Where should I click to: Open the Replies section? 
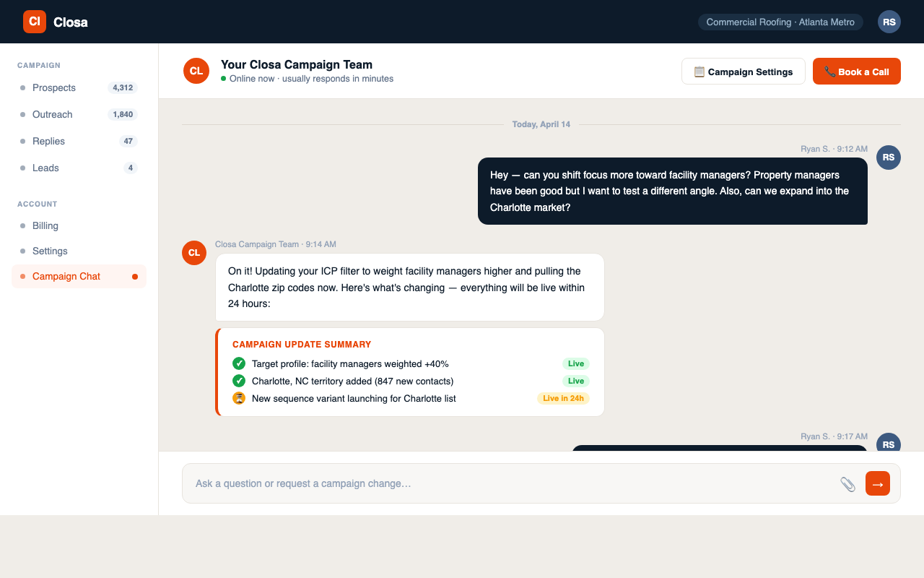tap(48, 141)
